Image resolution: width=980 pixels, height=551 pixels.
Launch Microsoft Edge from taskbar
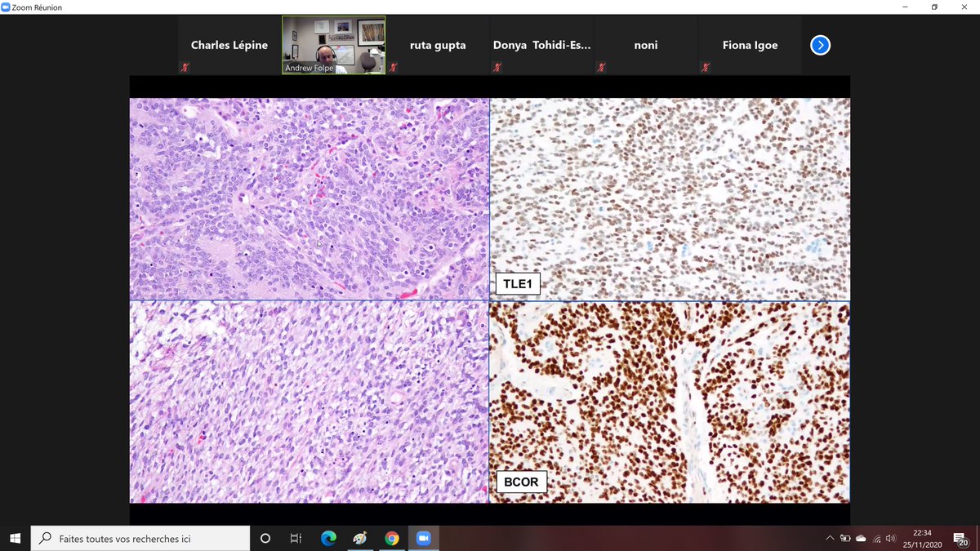328,538
